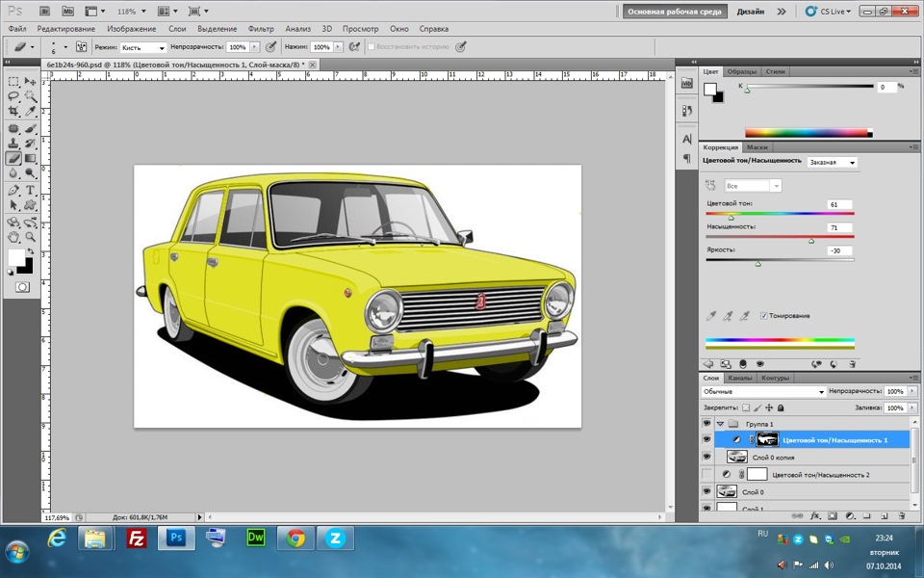Select the Healing Brush tool
The height and width of the screenshot is (578, 924).
[13, 128]
